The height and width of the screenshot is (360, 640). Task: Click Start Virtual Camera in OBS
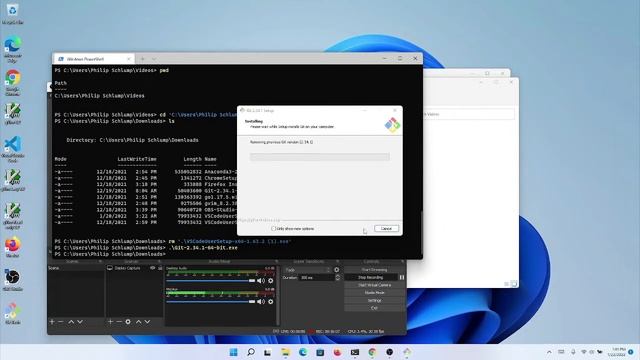374,285
